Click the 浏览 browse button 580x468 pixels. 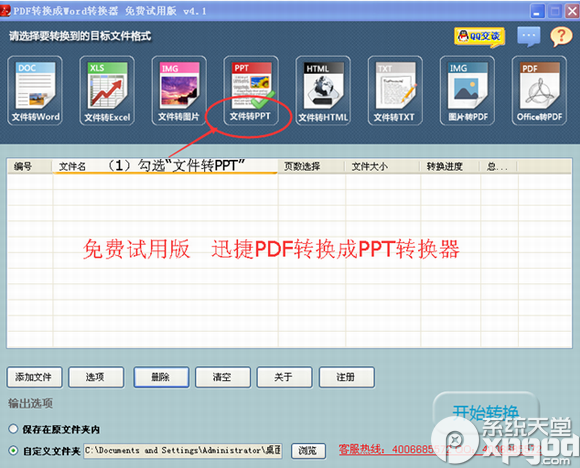(308, 451)
